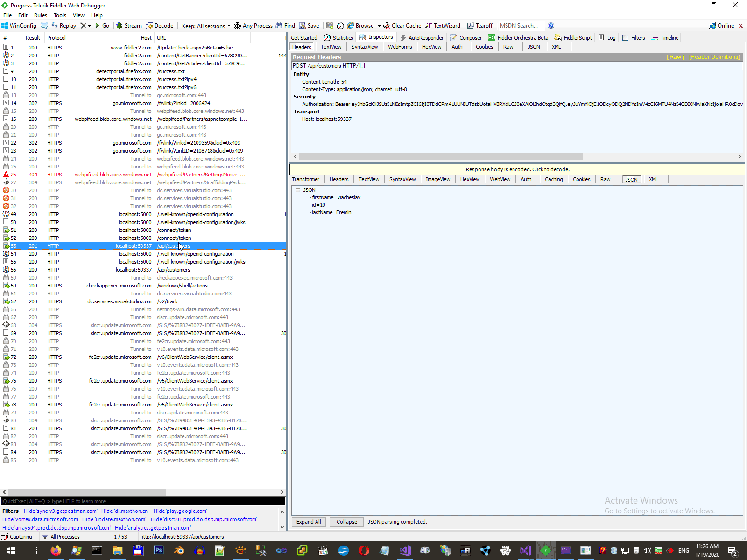This screenshot has height=560, width=747.
Task: Open the help question mark icon
Action: [x=551, y=26]
